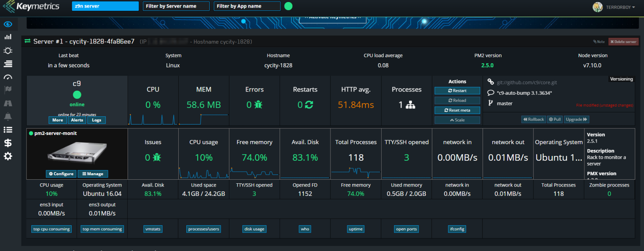The width and height of the screenshot is (644, 251).
Task: Open the eye overview icon in sidebar
Action: tap(8, 24)
